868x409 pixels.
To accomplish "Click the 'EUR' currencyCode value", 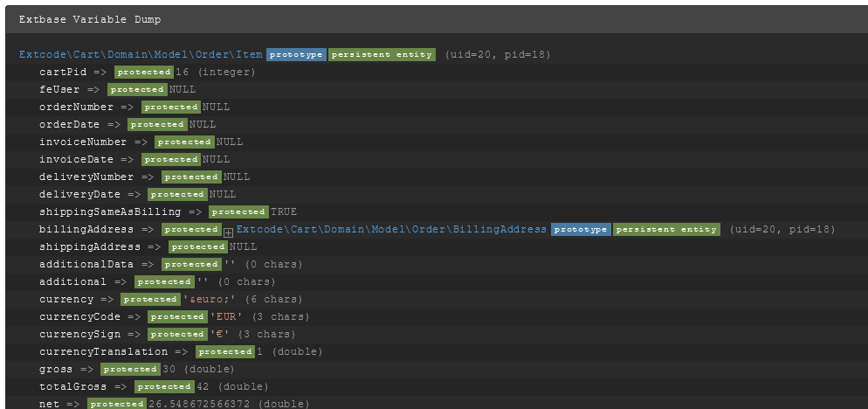I will click(x=227, y=316).
